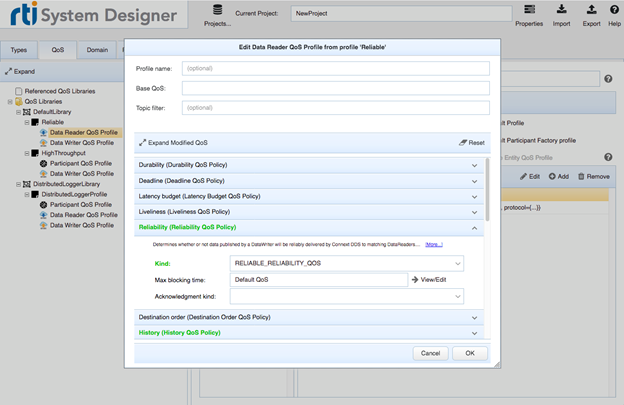
Task: Open the Acknowledgment kind dropdown
Action: [457, 296]
